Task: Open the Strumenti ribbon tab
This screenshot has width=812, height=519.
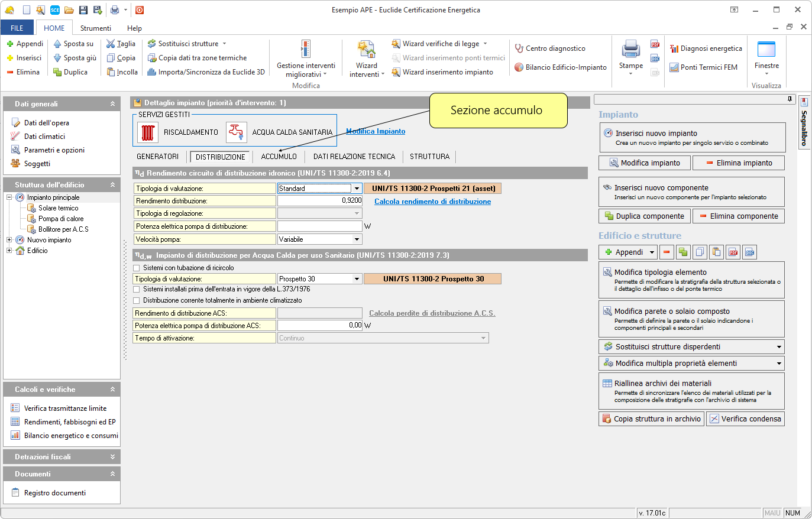Action: 95,28
